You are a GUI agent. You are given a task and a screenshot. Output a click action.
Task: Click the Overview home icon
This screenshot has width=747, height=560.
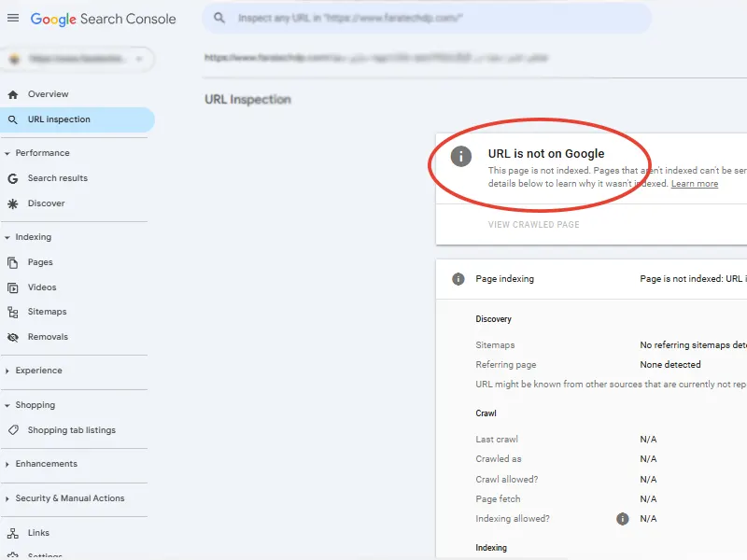pos(13,94)
